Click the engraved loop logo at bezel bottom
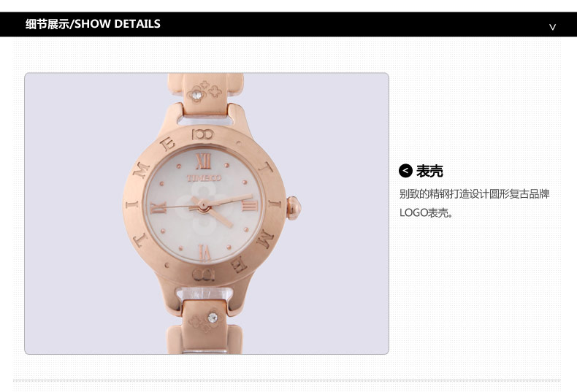 coord(203,274)
